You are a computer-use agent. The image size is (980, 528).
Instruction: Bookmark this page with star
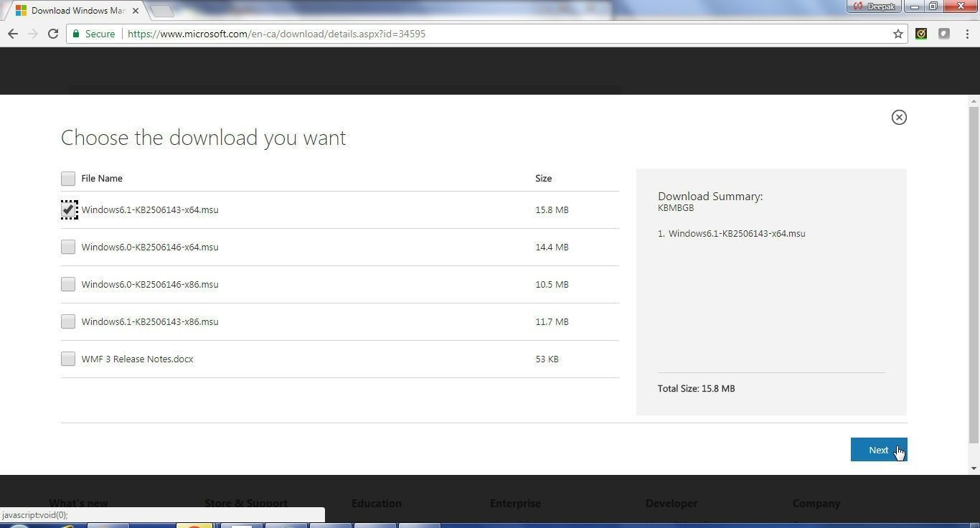click(x=897, y=34)
